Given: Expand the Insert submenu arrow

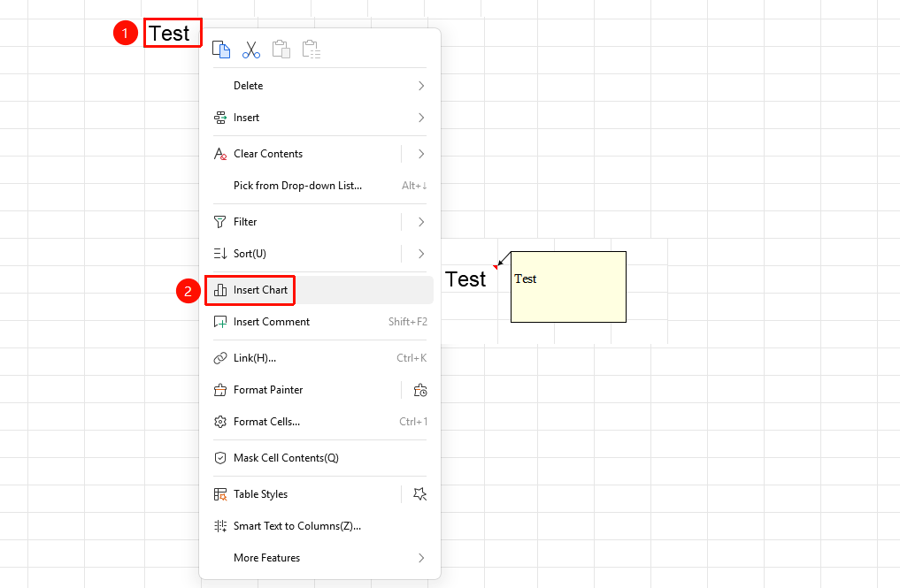Looking at the screenshot, I should 421,118.
